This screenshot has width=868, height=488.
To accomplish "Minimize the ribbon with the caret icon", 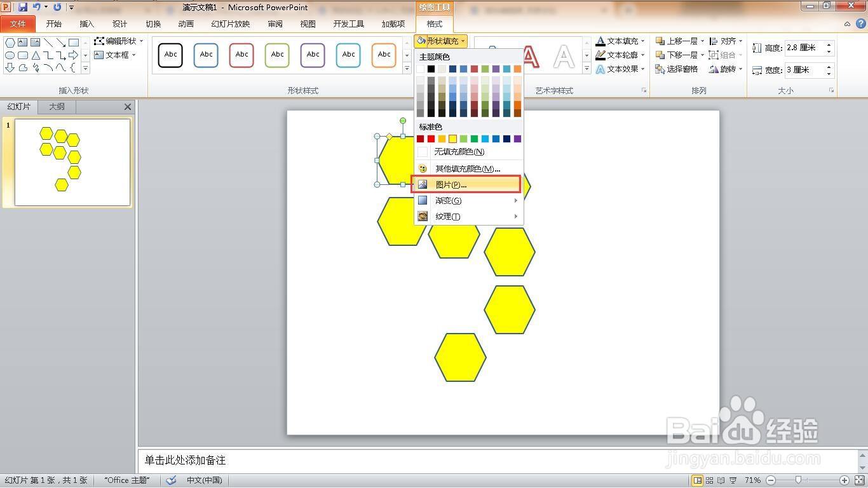I will tap(847, 24).
